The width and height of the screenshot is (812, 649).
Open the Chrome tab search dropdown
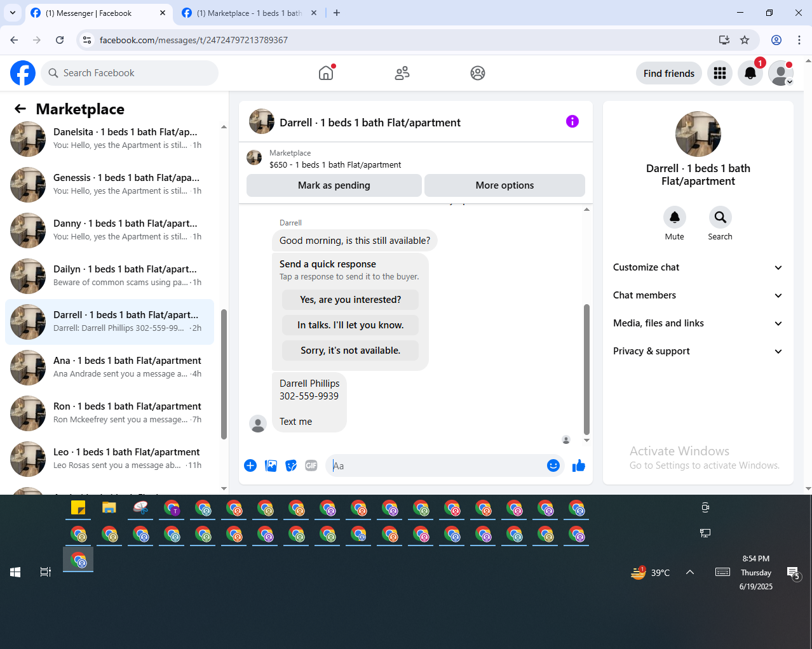(x=13, y=13)
